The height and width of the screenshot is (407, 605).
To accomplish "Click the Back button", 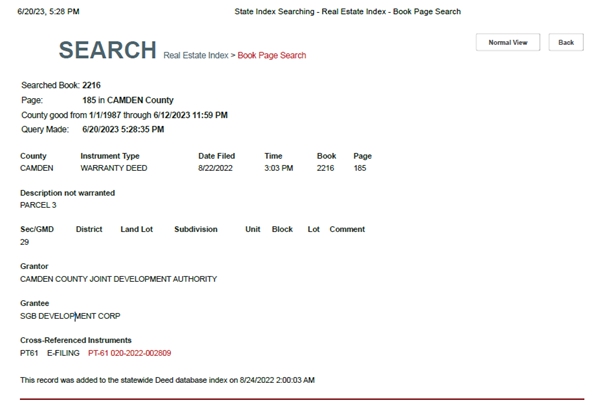I will 566,43.
